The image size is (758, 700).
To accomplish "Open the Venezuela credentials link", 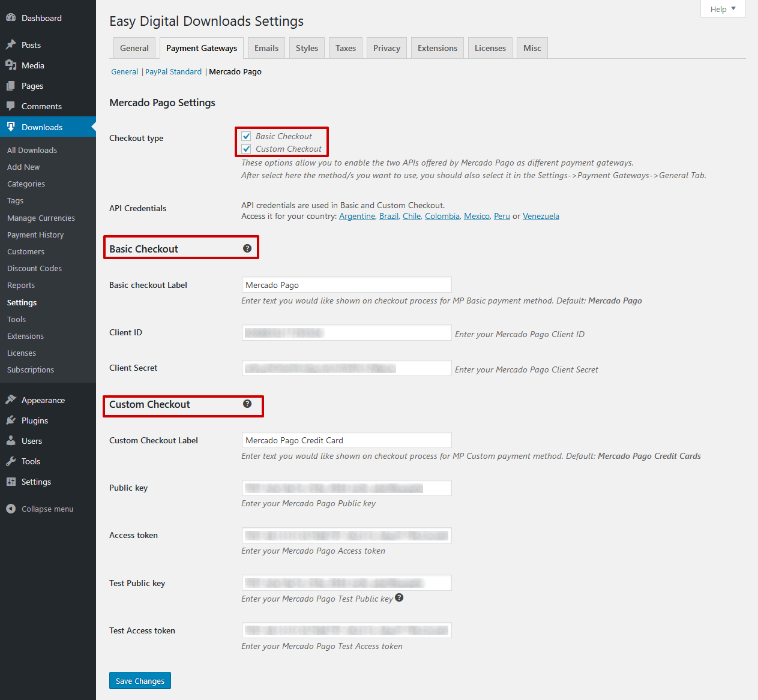I will pos(541,216).
